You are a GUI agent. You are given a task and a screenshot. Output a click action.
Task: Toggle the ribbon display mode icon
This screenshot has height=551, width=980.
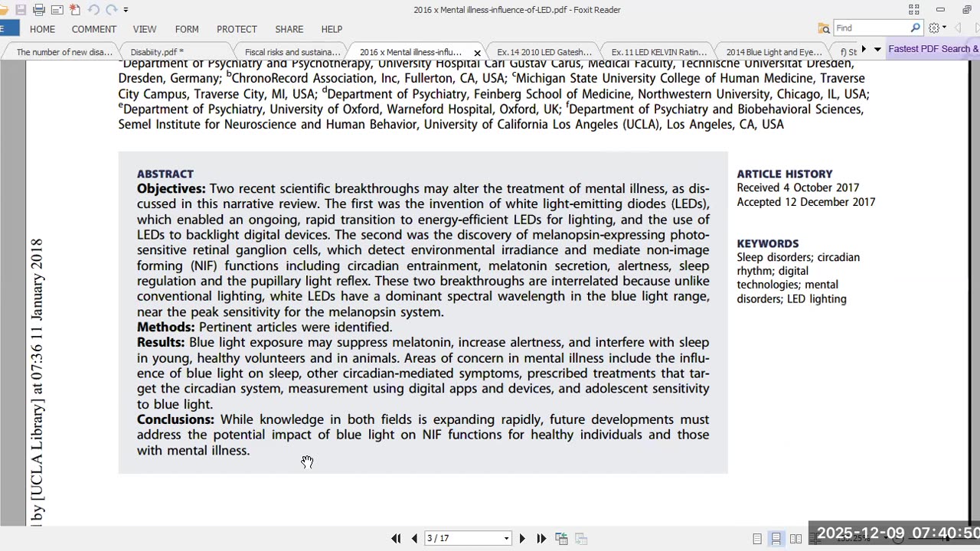913,10
